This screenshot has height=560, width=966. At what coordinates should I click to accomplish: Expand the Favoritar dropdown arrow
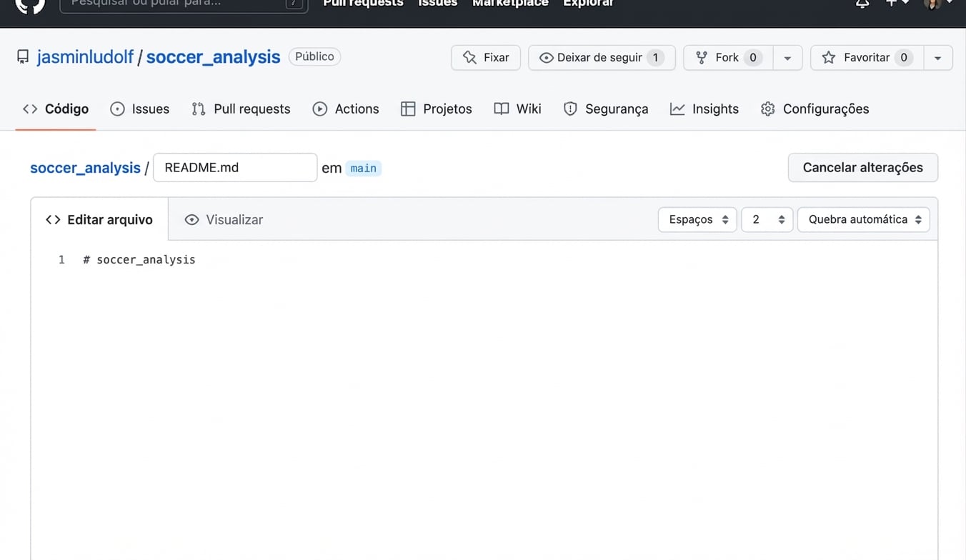tap(938, 58)
